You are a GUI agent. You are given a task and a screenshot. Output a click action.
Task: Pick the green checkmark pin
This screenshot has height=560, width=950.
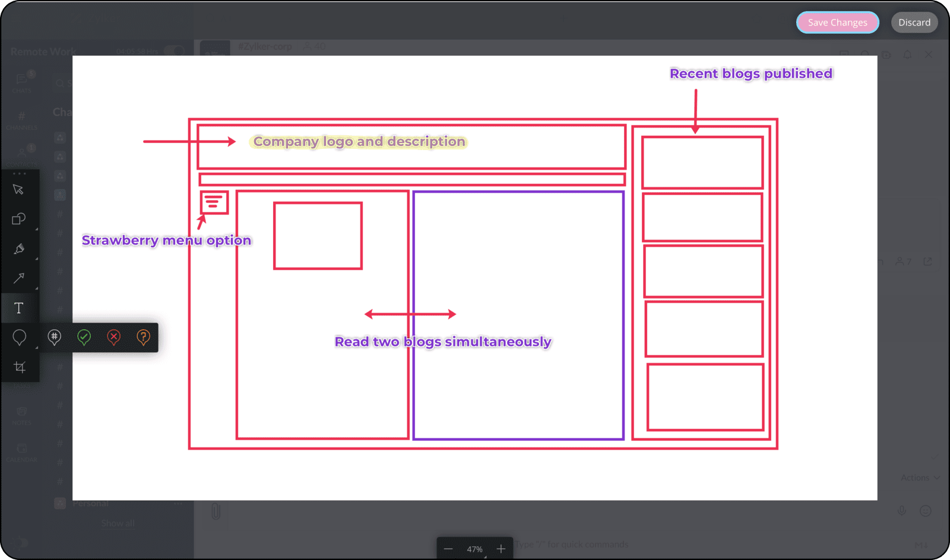(84, 337)
